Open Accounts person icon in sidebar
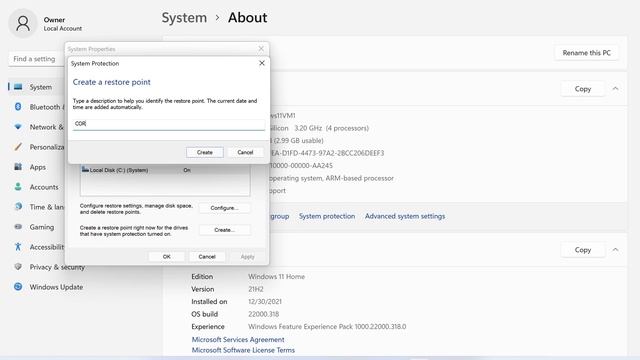 (18, 187)
